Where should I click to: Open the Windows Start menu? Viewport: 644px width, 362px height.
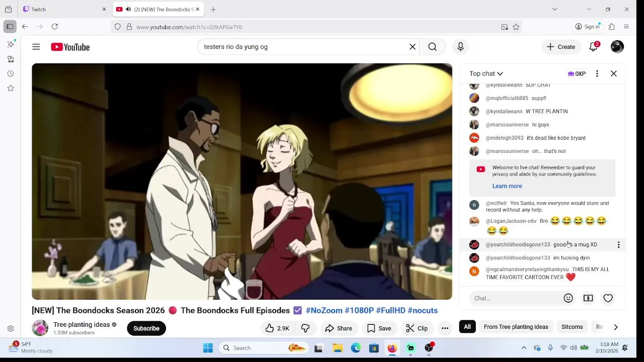(x=208, y=348)
